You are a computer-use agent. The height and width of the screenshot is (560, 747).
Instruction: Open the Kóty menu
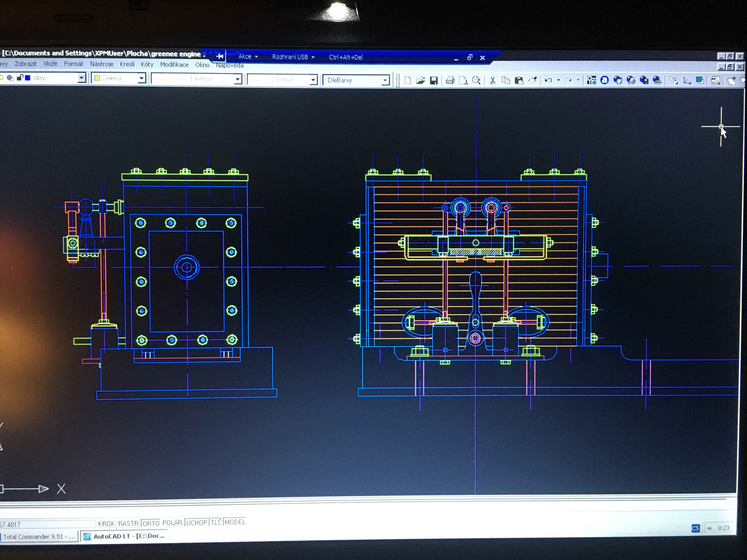pyautogui.click(x=147, y=64)
